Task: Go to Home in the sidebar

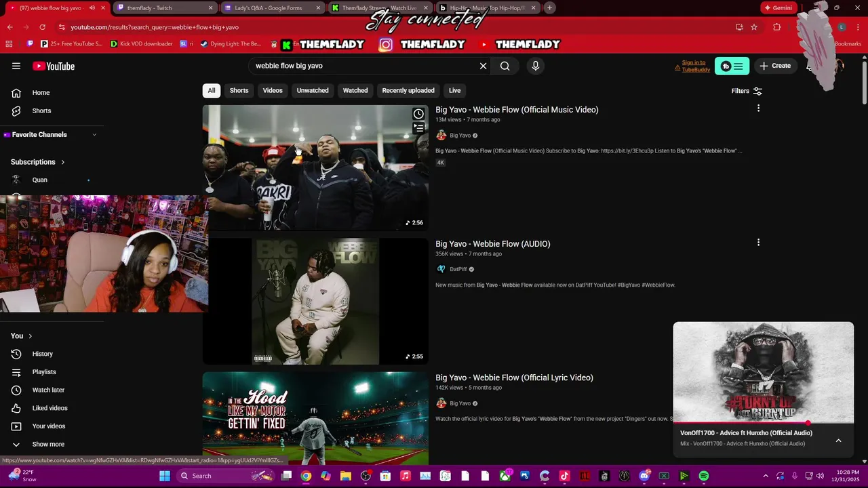Action: [41, 93]
